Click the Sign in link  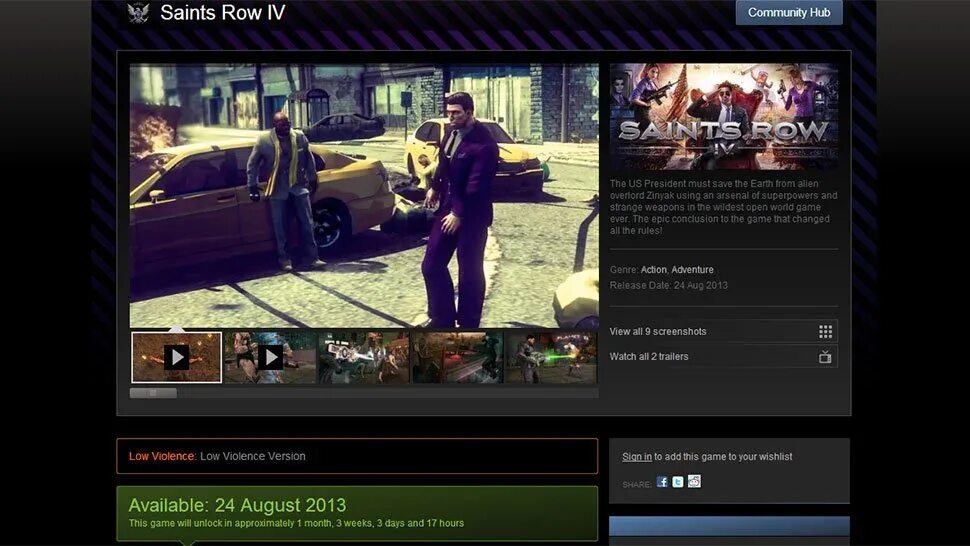point(637,456)
